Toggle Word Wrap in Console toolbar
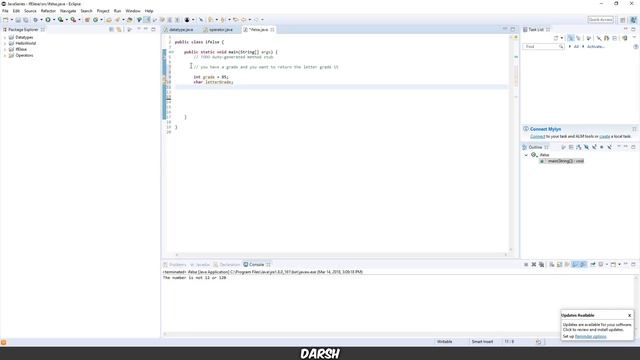The image size is (640, 360). [x=567, y=264]
